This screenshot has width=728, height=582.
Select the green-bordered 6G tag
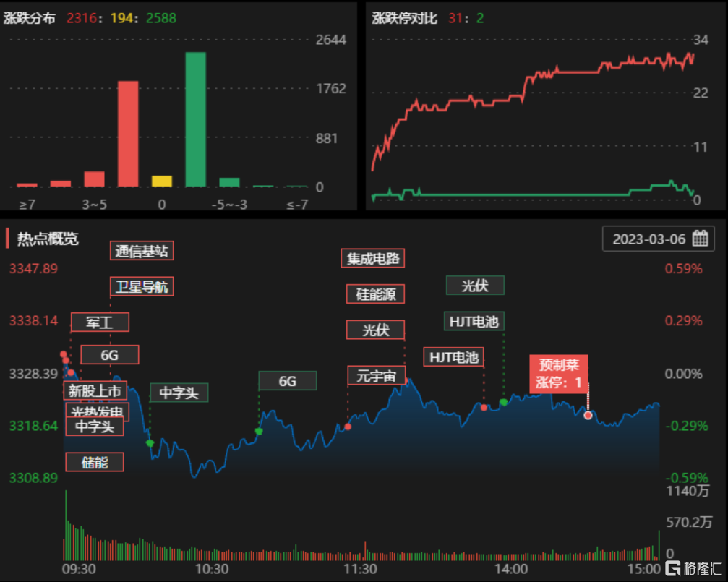coord(287,381)
